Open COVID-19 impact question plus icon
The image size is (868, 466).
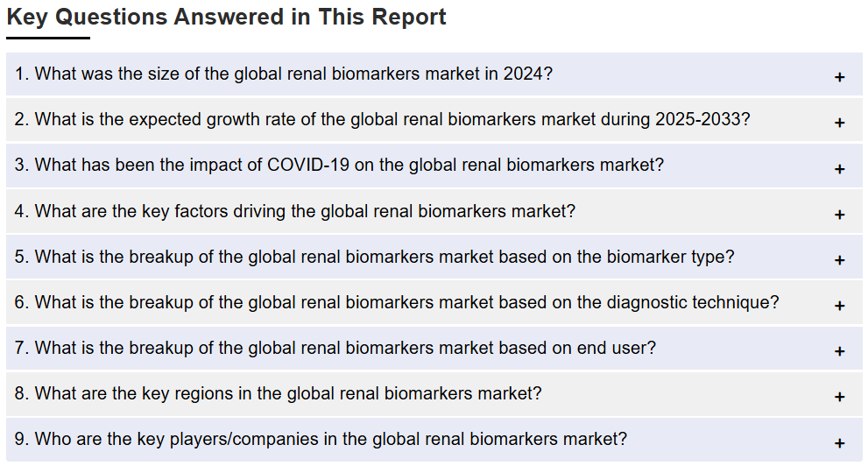[839, 169]
